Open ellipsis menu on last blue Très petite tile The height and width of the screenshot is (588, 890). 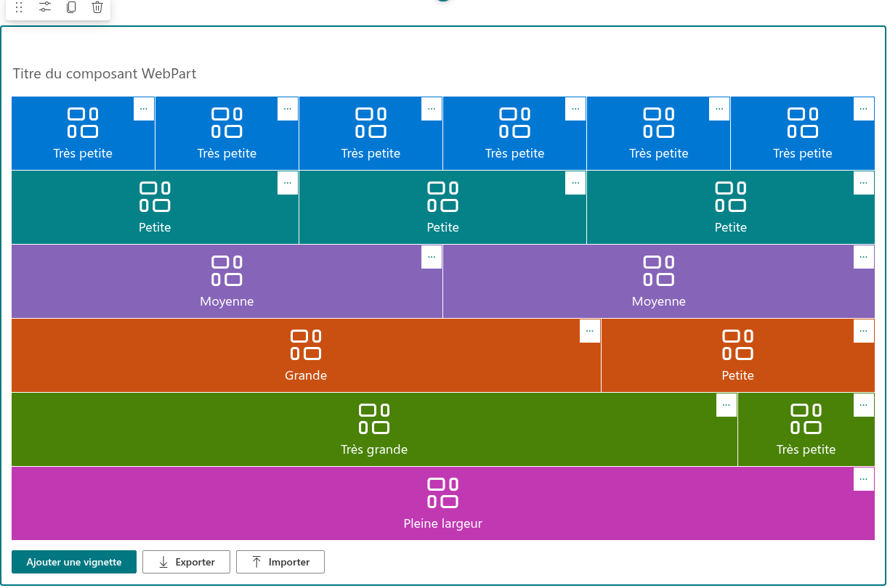864,109
